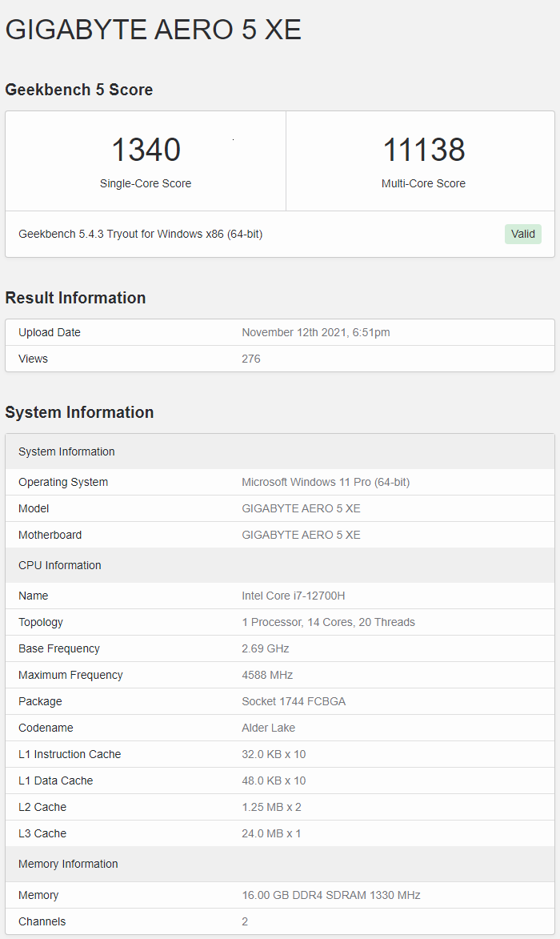Click the Result Information heading
The height and width of the screenshot is (939, 560).
click(75, 298)
